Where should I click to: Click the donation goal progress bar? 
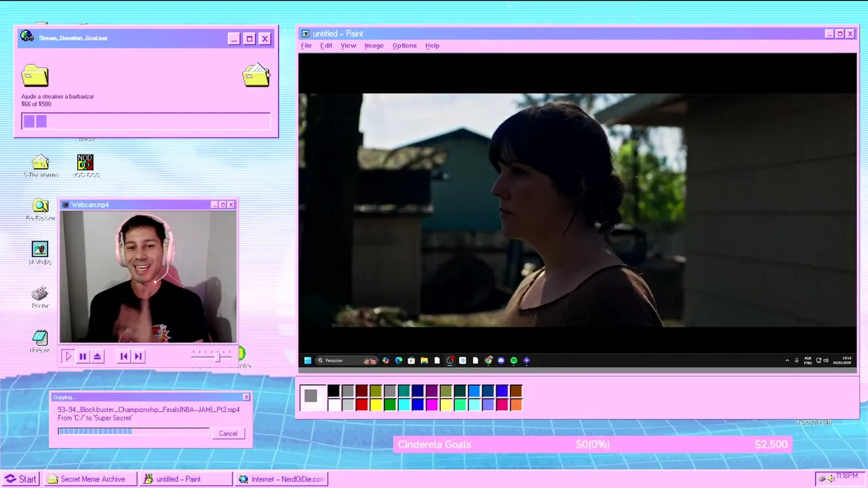146,121
